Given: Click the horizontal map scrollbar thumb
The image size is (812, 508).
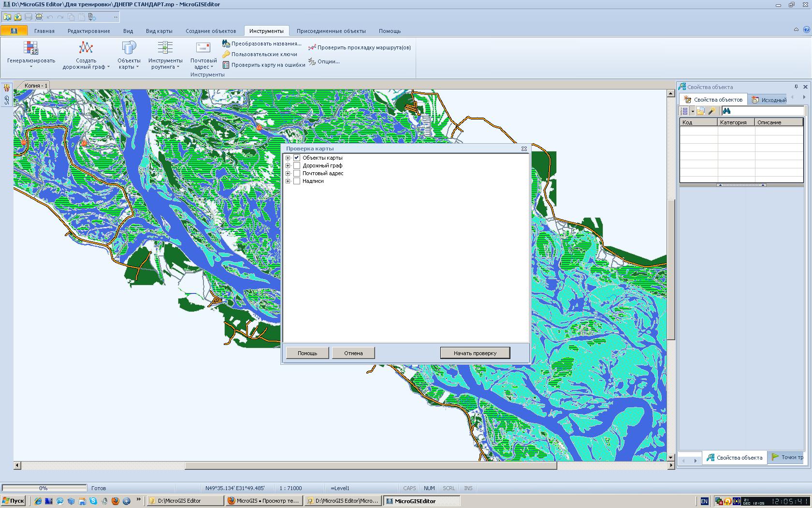Looking at the screenshot, I should [x=371, y=465].
